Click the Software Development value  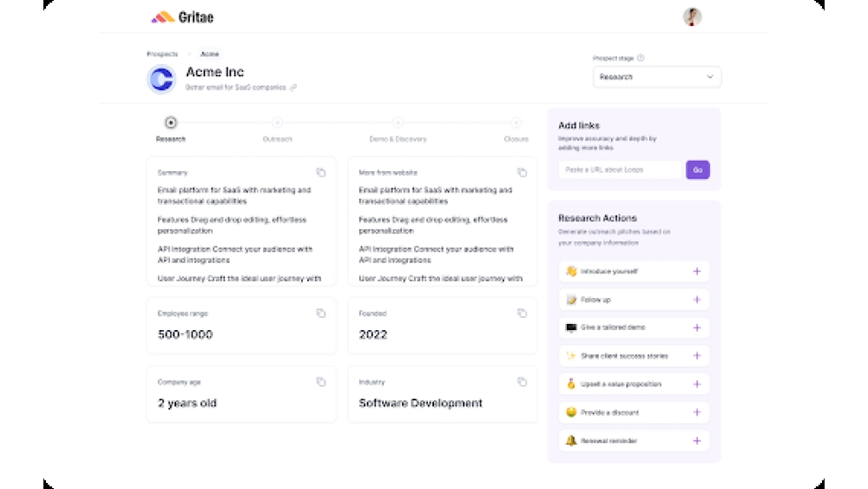421,403
